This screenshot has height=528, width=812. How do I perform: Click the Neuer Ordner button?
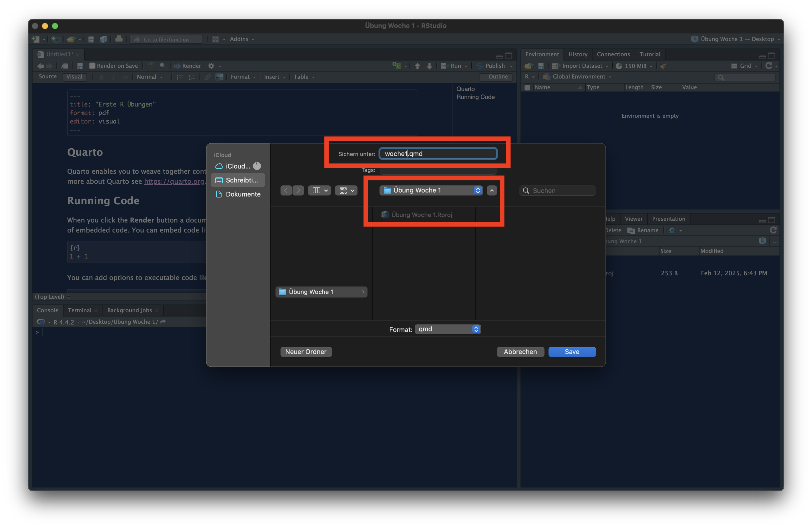coord(306,352)
